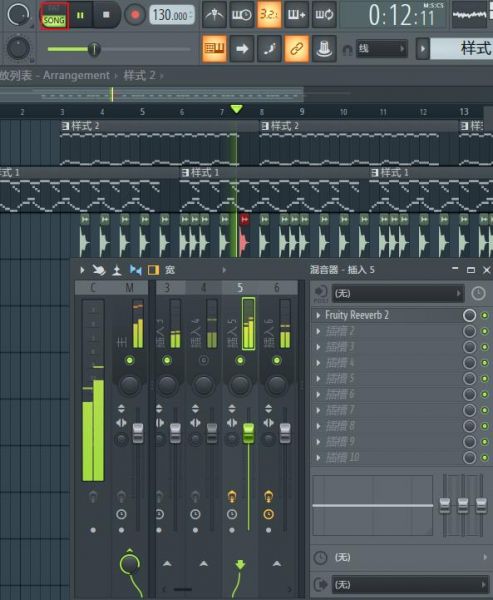Viewport: 493px width, 600px height.
Task: Toggle the 3.2 countdown button
Action: [x=269, y=15]
